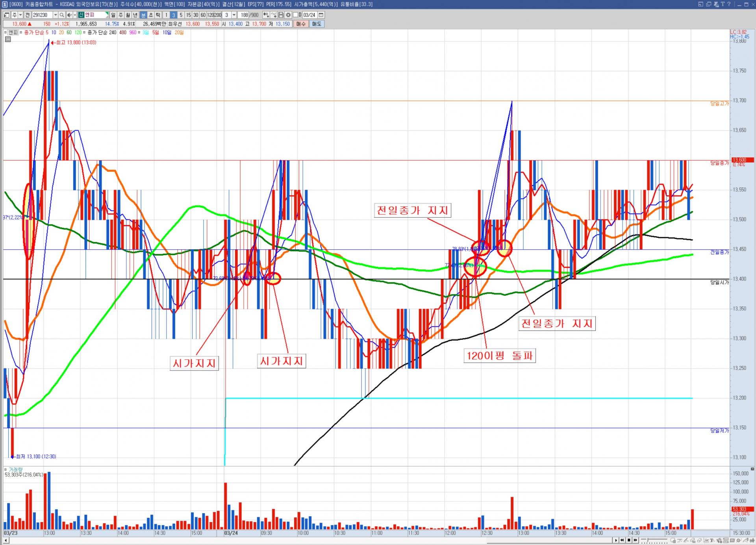The width and height of the screenshot is (756, 545).
Task: Toggle the D checkbox beside date field
Action: coord(296,15)
